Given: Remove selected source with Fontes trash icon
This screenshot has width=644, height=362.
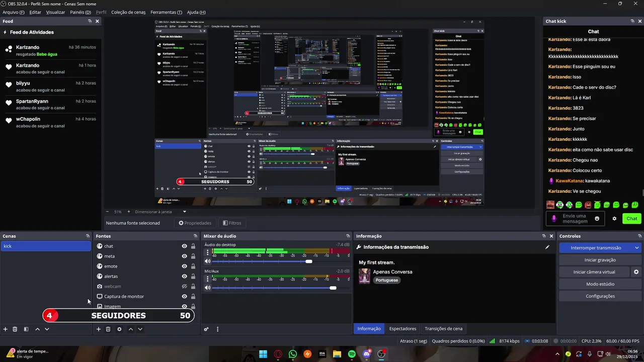Looking at the screenshot, I should 108,329.
